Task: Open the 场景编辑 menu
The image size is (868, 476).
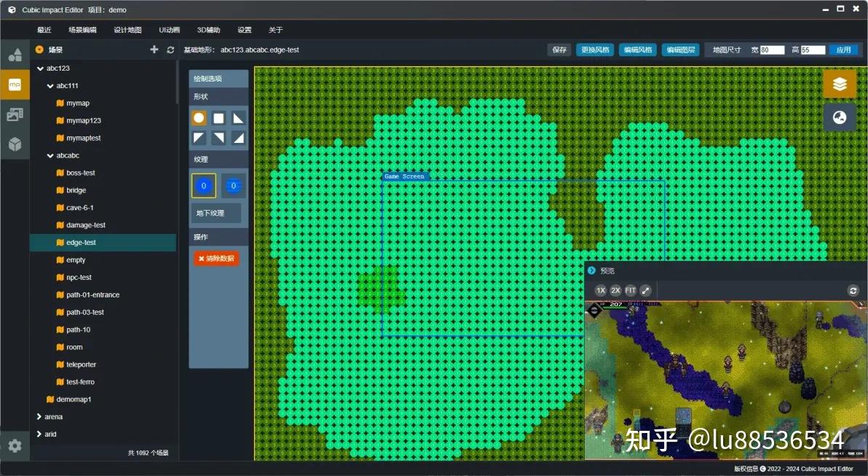Action: click(x=82, y=30)
